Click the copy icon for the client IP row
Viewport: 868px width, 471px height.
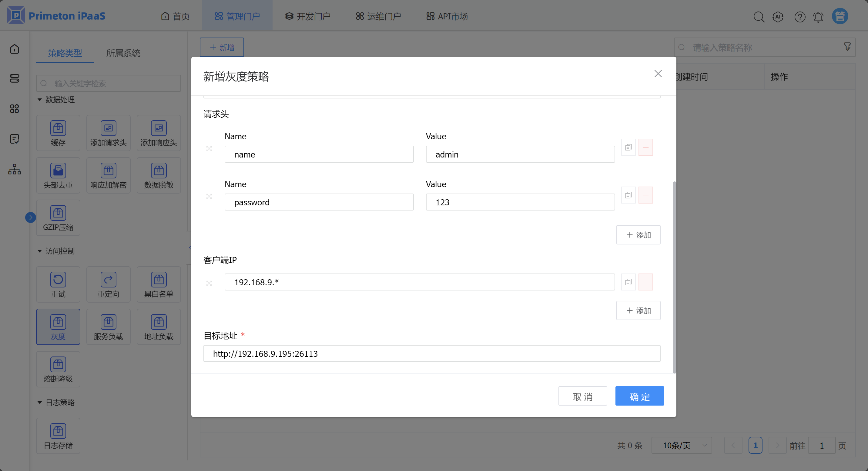point(628,282)
